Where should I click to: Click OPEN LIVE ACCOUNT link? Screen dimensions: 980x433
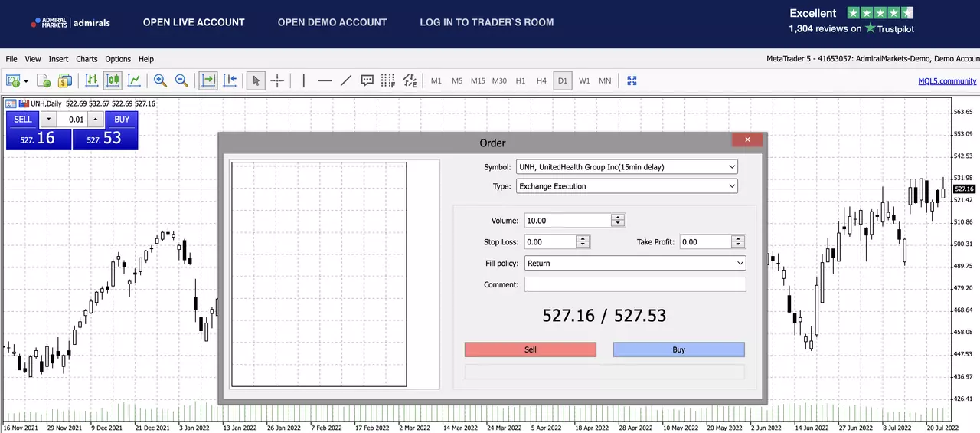click(x=194, y=22)
